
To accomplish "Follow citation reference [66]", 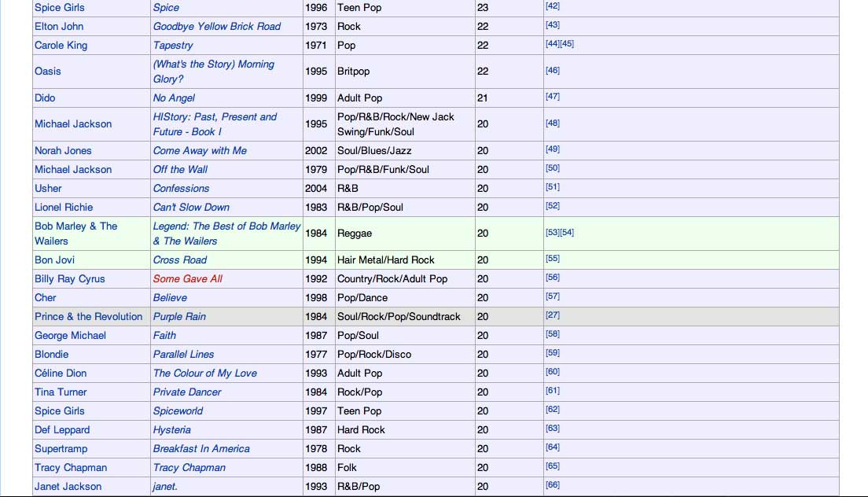I will pyautogui.click(x=553, y=484).
